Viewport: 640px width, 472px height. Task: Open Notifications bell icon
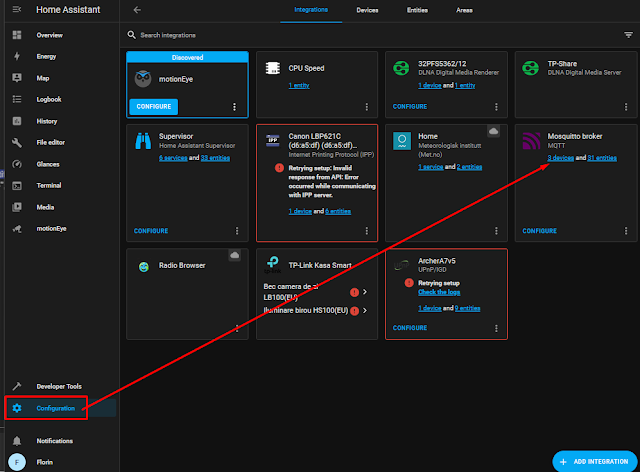(x=17, y=441)
